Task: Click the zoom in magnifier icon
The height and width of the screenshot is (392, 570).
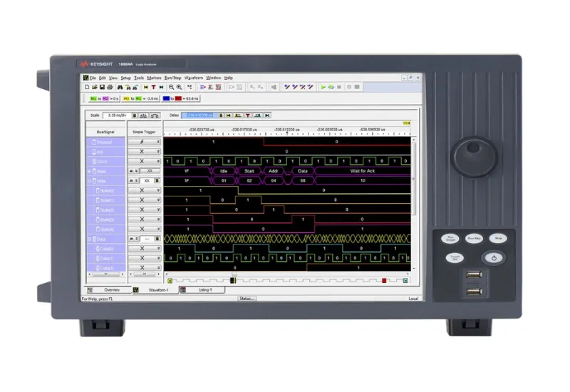Action: 180,87
